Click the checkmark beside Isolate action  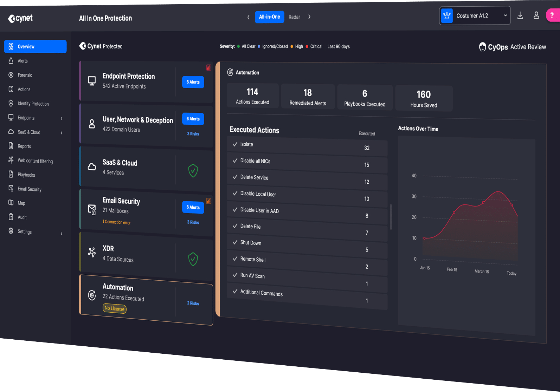click(x=235, y=144)
